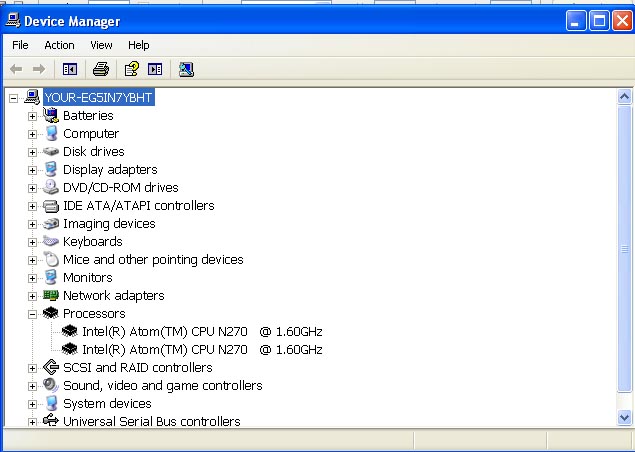Minimize the Device Manager window
Viewport: 635px width, 452px height.
[576, 21]
